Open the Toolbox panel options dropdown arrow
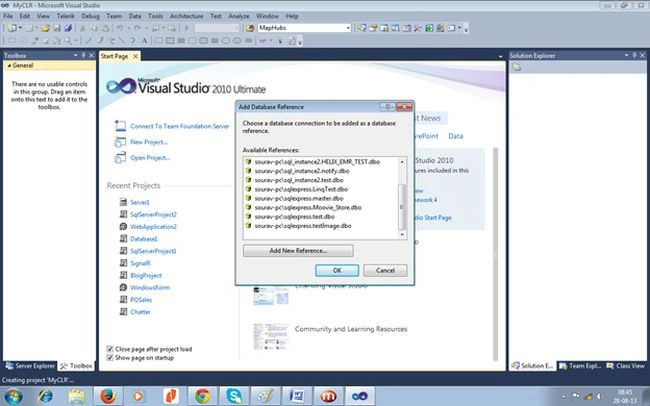 click(x=75, y=55)
